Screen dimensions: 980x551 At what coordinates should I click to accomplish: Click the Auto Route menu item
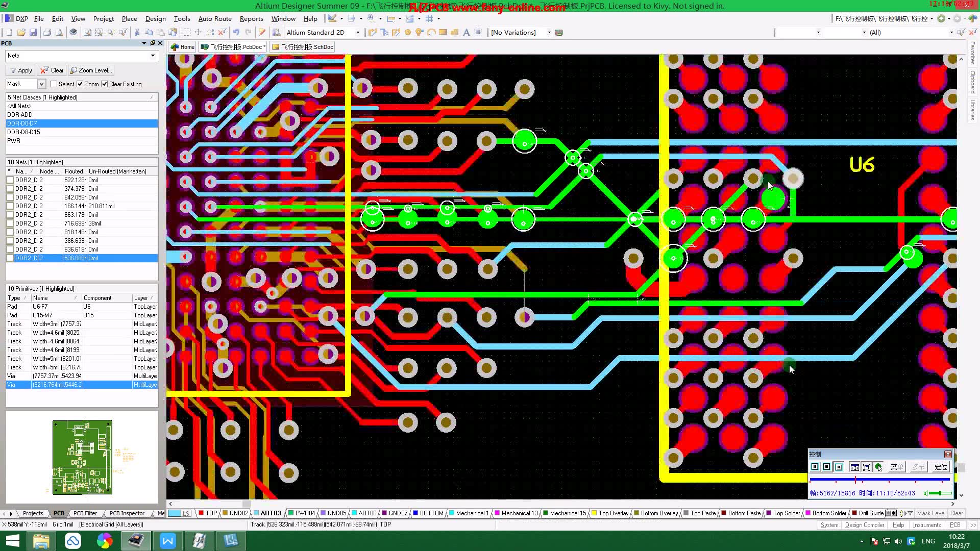tap(215, 18)
